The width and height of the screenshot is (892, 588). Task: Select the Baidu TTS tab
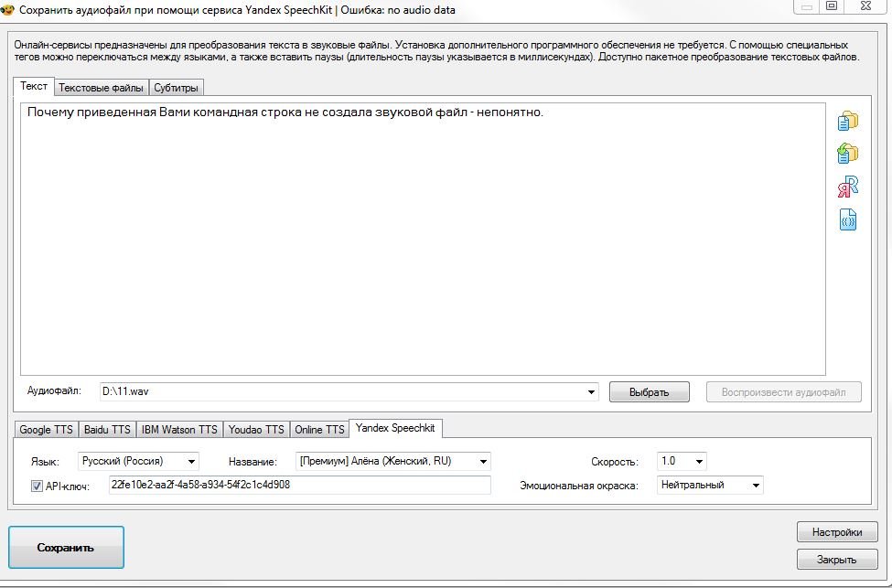coord(107,430)
